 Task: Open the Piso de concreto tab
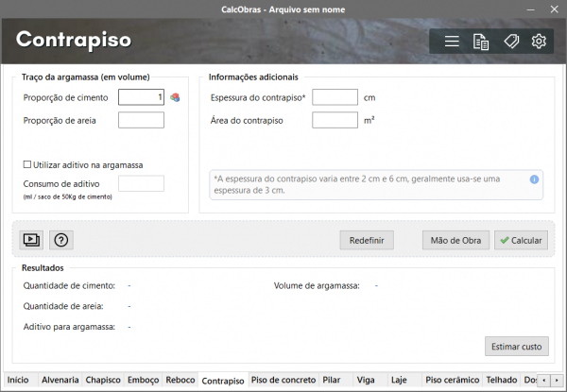283,380
